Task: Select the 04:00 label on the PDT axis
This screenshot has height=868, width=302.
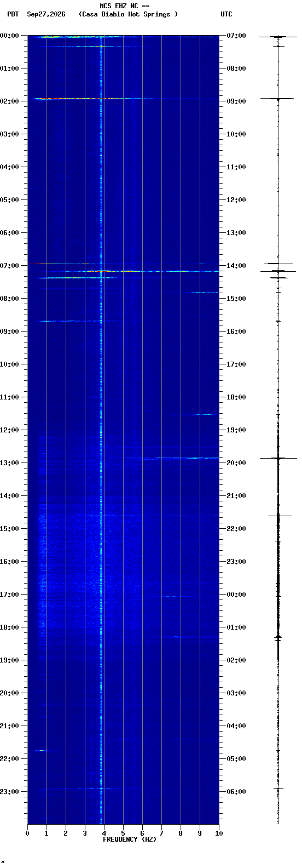Action: [9, 167]
